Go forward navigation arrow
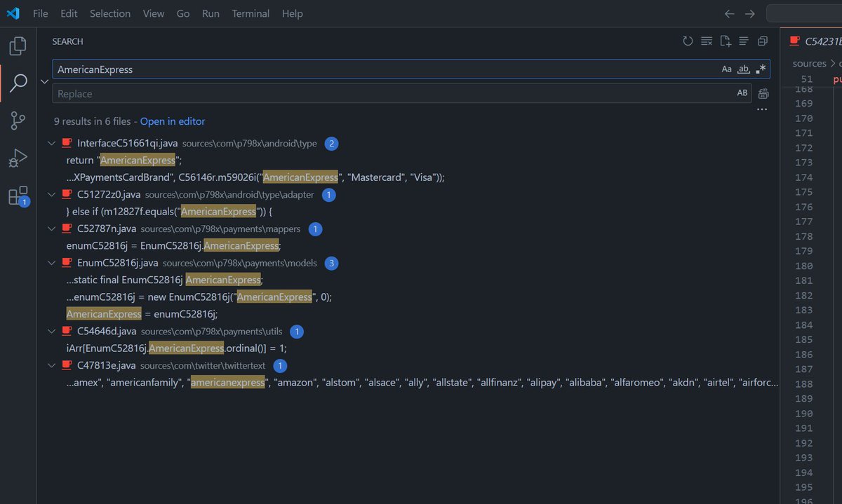842x504 pixels. [750, 13]
